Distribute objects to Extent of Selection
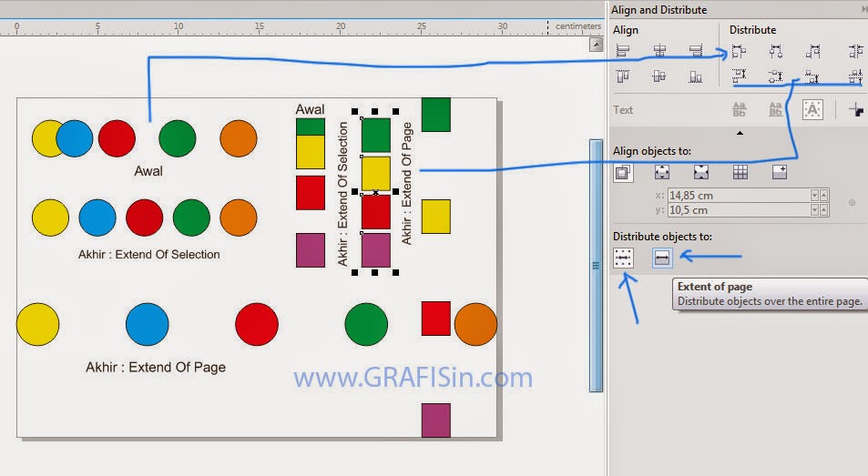This screenshot has width=868, height=476. [623, 258]
